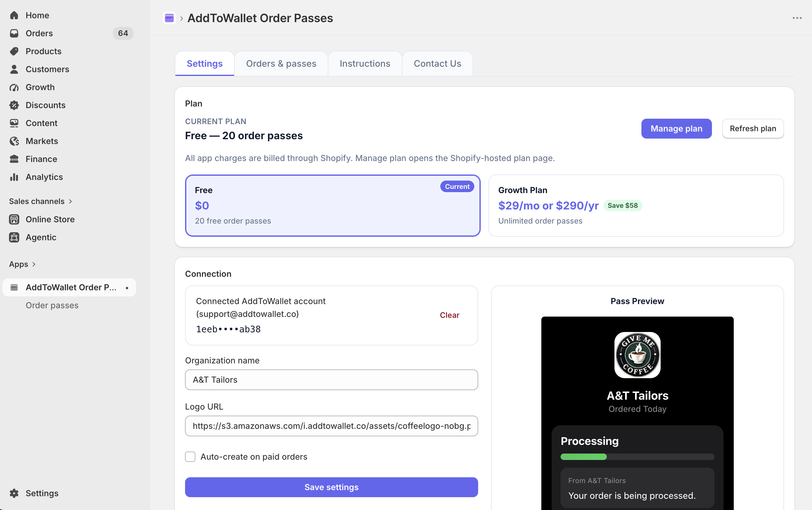Viewport: 812px width, 510px height.
Task: Click the Agentic robot icon
Action: point(14,237)
